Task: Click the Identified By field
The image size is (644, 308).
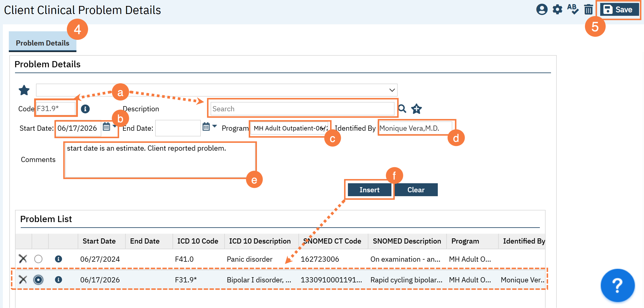Action: 415,128
